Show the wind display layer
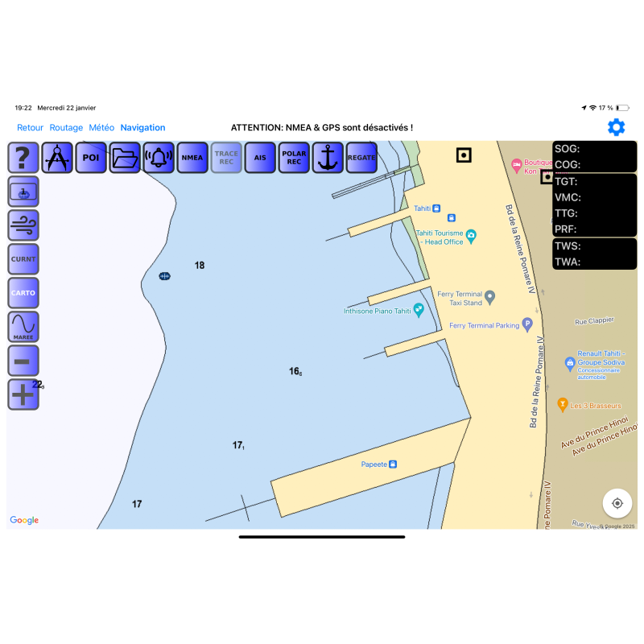Screen dimensions: 644x644 click(23, 225)
